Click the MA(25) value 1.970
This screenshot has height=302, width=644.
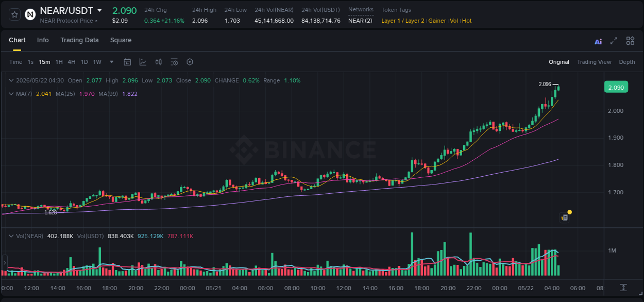pos(87,94)
